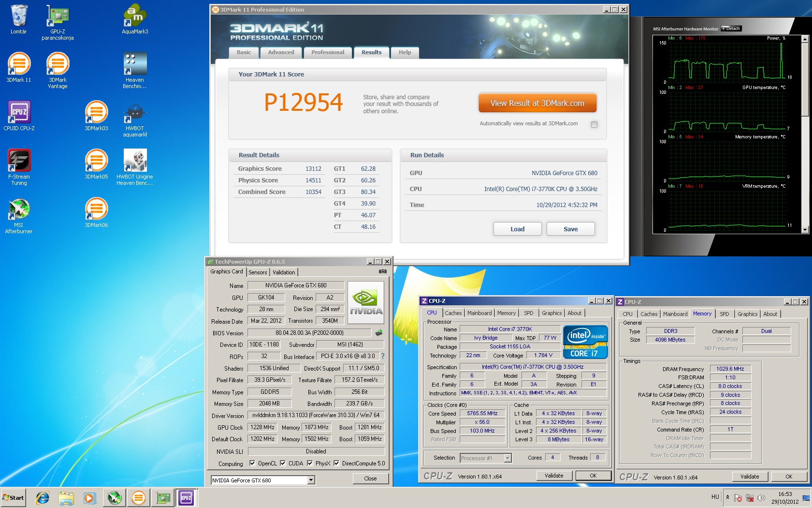Select the 3DMark03 desktop shortcut

click(96, 116)
